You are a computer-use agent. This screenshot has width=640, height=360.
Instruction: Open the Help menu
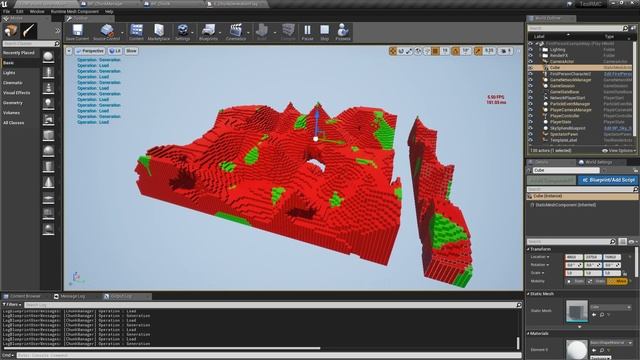point(109,11)
